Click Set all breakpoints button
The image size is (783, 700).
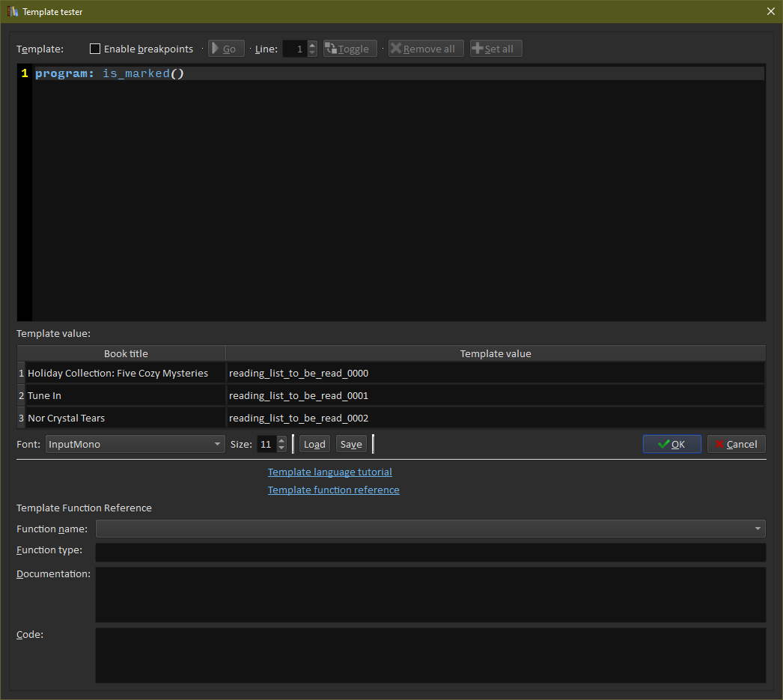click(496, 49)
